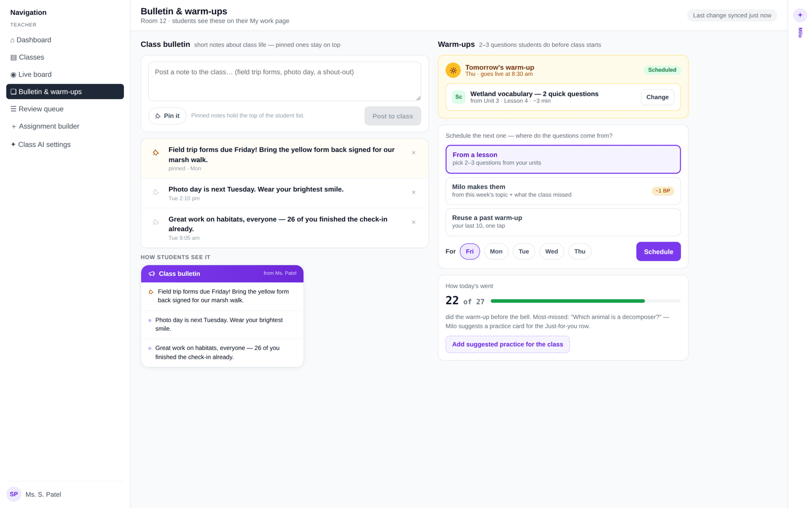Click the ~1 BP cost badge
The width and height of the screenshot is (812, 508).
click(662, 191)
